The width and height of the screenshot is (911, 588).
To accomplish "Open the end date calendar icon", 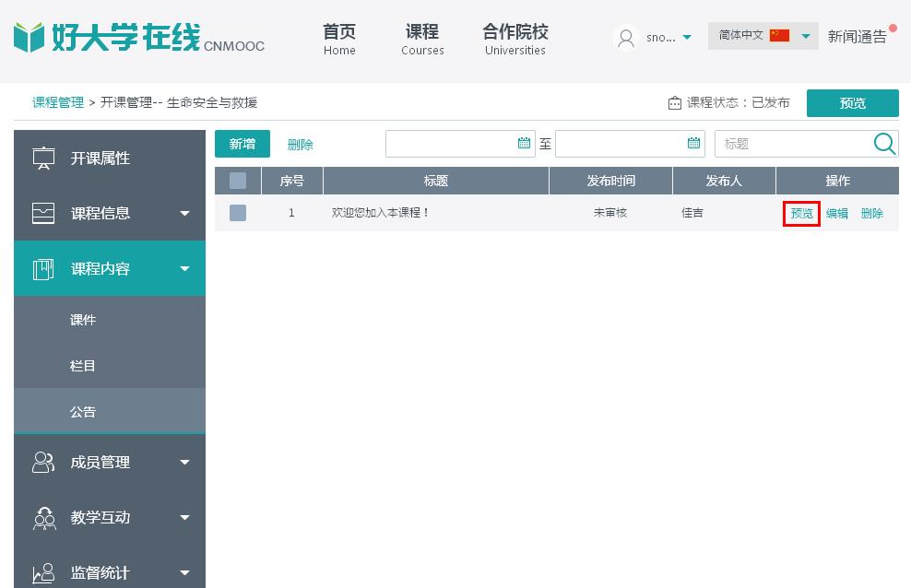I will click(694, 143).
